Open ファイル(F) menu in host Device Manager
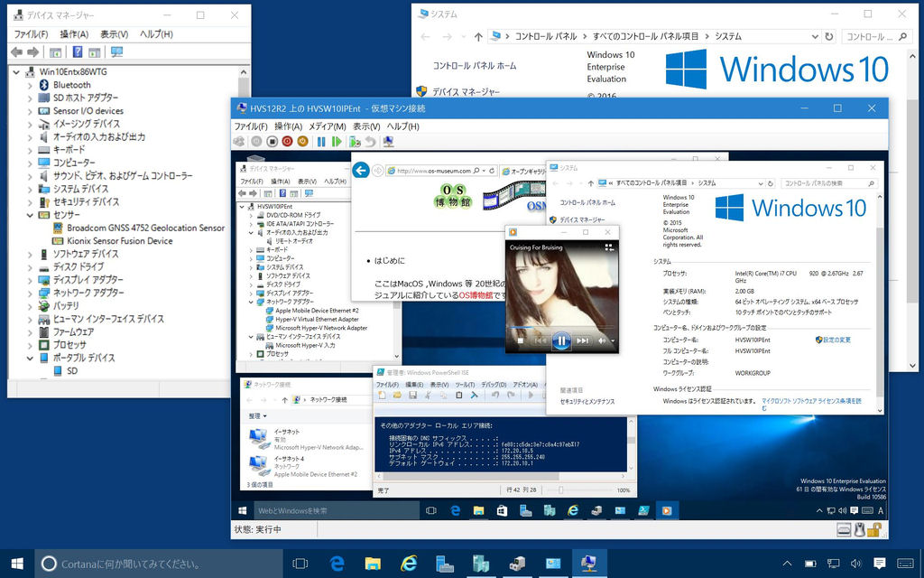The image size is (924, 578). point(32,34)
